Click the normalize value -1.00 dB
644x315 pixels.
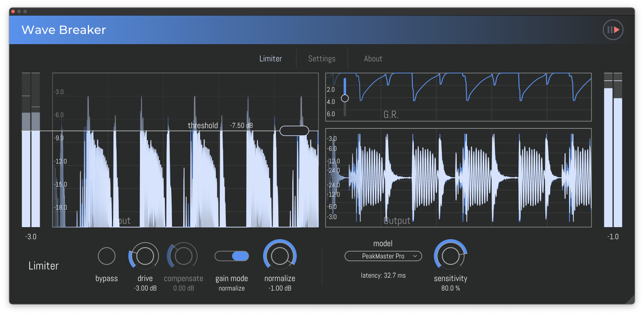coord(280,288)
